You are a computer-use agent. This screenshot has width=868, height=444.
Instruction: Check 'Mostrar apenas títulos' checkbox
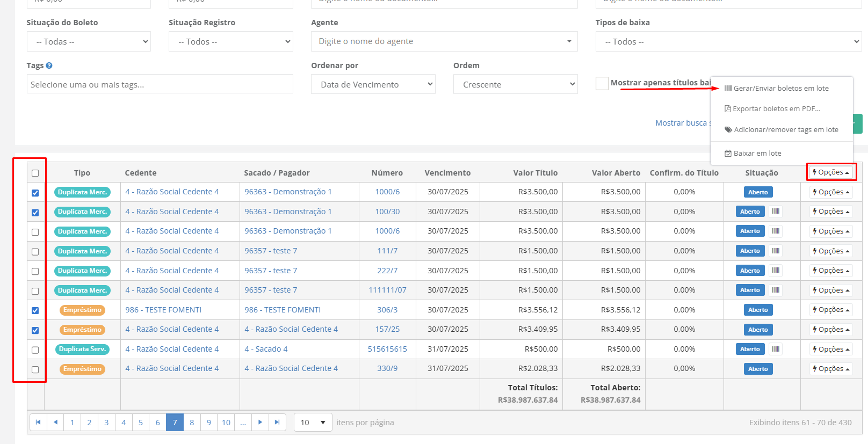(x=602, y=83)
